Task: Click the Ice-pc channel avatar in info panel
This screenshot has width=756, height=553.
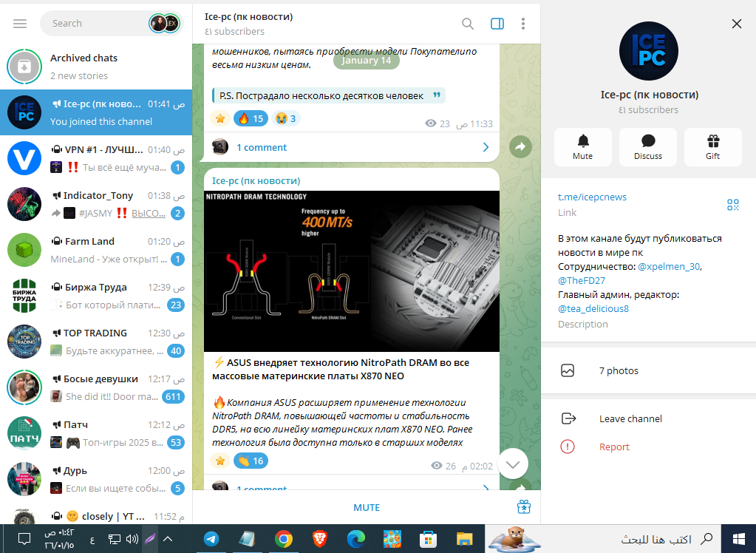Action: tap(649, 51)
